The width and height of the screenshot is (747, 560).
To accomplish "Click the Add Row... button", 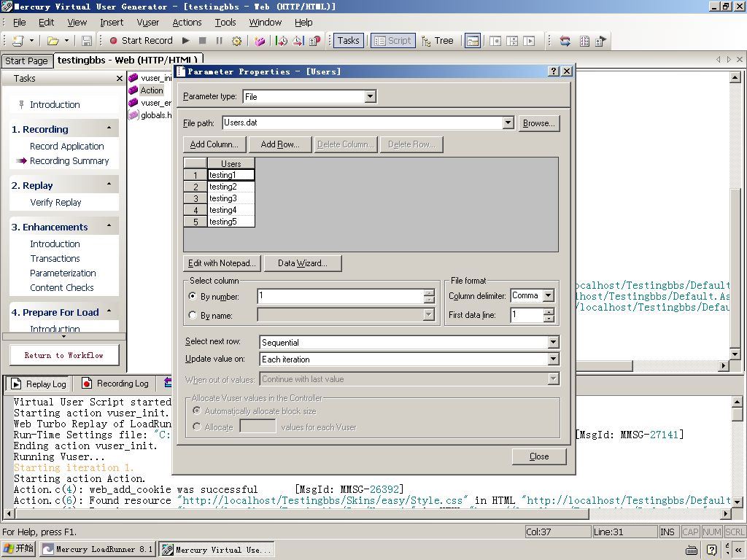I will [280, 144].
